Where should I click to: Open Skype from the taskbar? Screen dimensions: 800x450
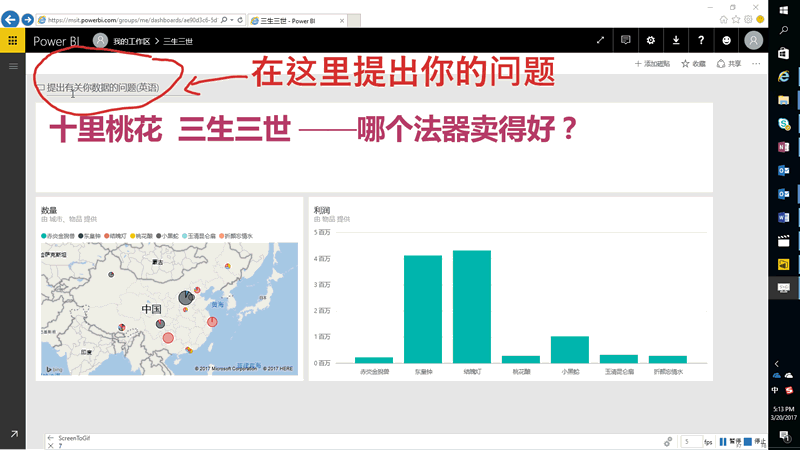[784, 123]
